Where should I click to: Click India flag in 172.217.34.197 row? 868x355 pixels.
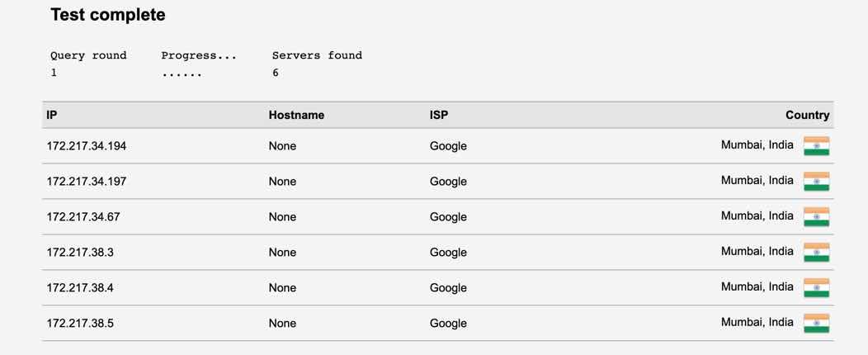coord(817,182)
